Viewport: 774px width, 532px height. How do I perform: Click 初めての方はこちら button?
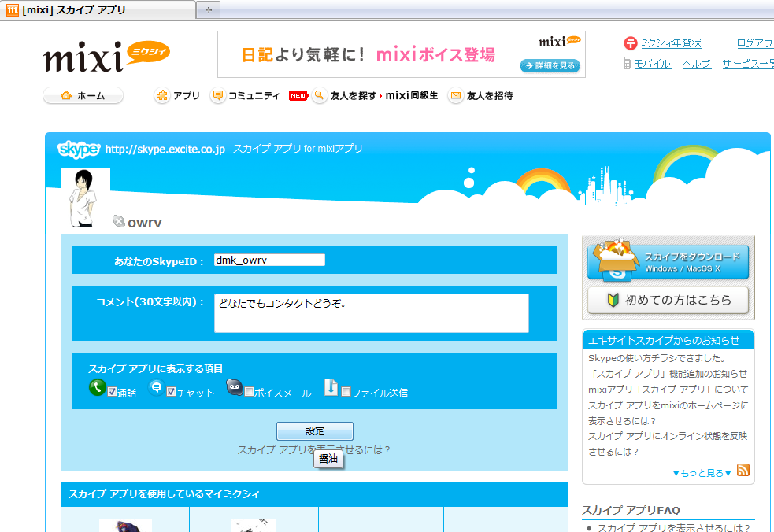(668, 300)
